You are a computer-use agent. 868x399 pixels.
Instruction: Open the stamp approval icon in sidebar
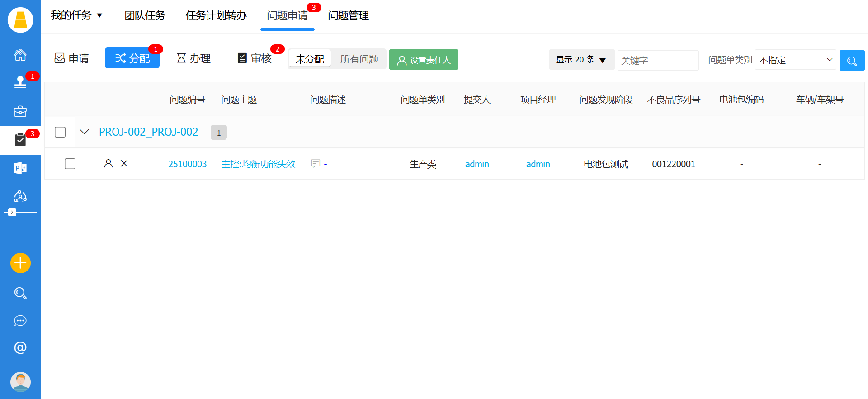click(20, 82)
